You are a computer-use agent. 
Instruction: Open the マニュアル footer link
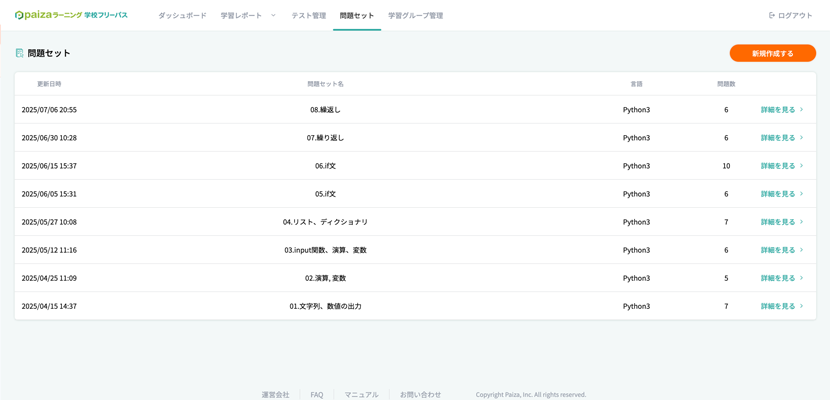click(x=362, y=395)
